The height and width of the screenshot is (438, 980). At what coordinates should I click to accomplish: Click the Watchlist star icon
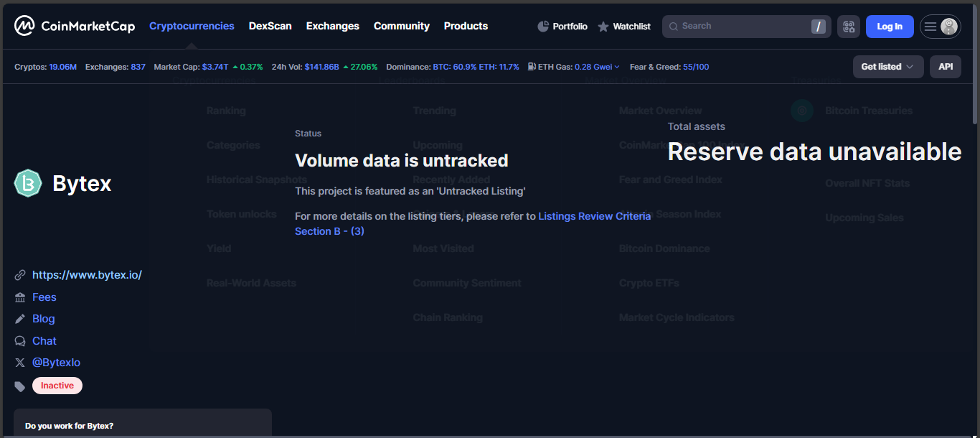click(603, 27)
